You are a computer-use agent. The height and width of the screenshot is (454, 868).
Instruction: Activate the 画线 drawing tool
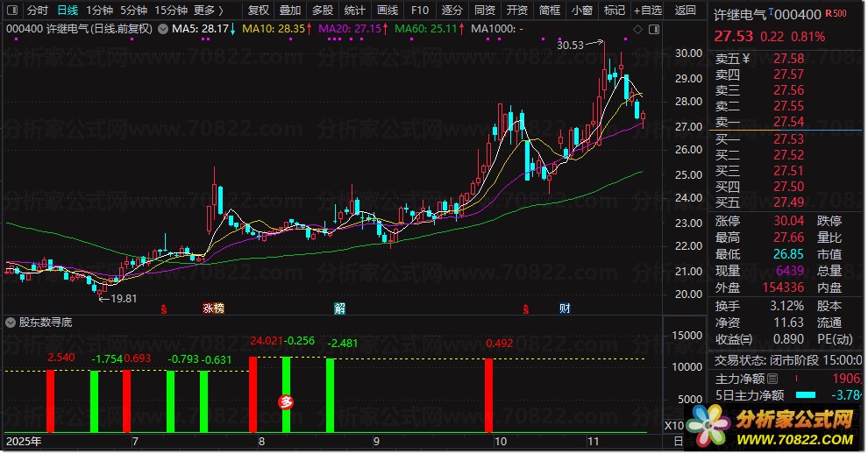pyautogui.click(x=388, y=10)
